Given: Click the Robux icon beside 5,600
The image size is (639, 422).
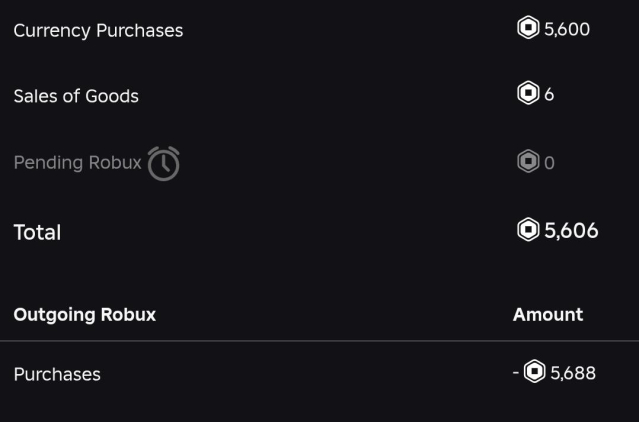Looking at the screenshot, I should 527,28.
